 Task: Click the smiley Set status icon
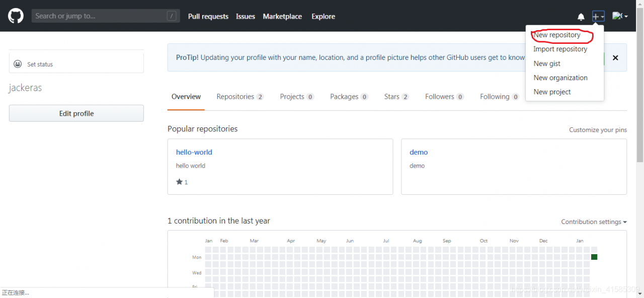(18, 64)
